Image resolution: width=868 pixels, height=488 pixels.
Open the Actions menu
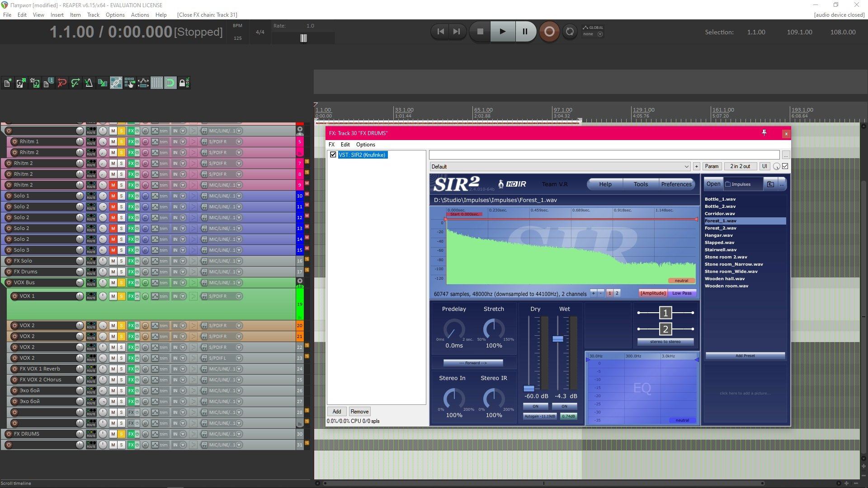pos(140,15)
